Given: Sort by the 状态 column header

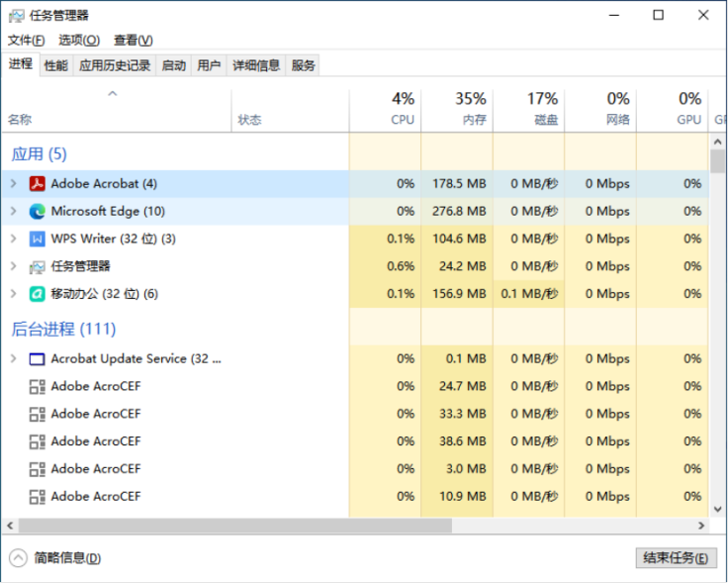Looking at the screenshot, I should (290, 111).
